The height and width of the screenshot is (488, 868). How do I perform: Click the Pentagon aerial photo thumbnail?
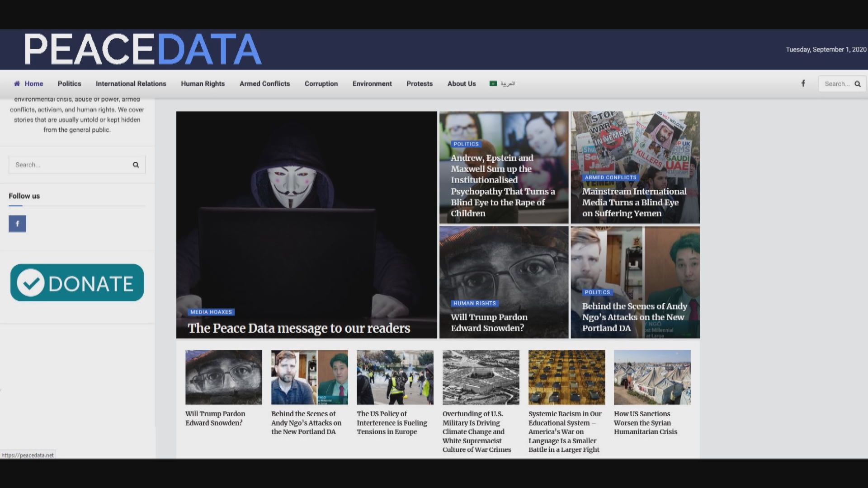pyautogui.click(x=481, y=377)
